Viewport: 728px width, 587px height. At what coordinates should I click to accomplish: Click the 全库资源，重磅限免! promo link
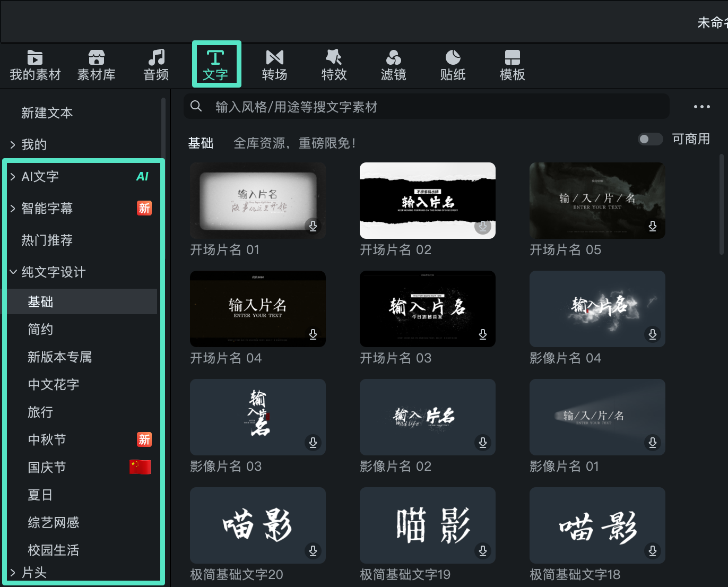tap(294, 143)
